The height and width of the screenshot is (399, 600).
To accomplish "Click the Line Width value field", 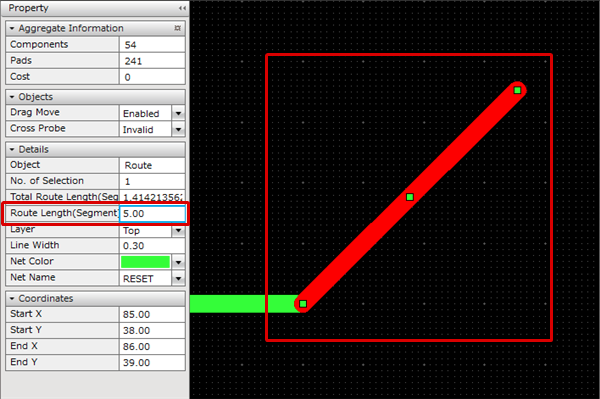I will [152, 246].
